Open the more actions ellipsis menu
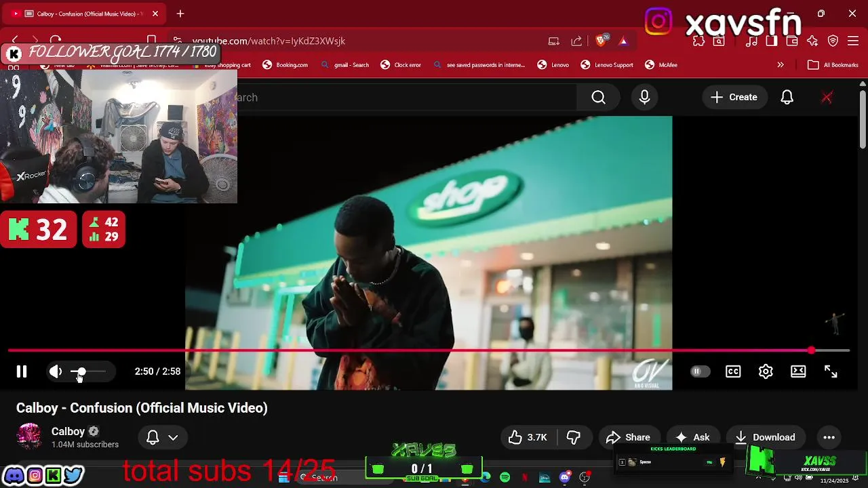The image size is (868, 488). (x=829, y=437)
